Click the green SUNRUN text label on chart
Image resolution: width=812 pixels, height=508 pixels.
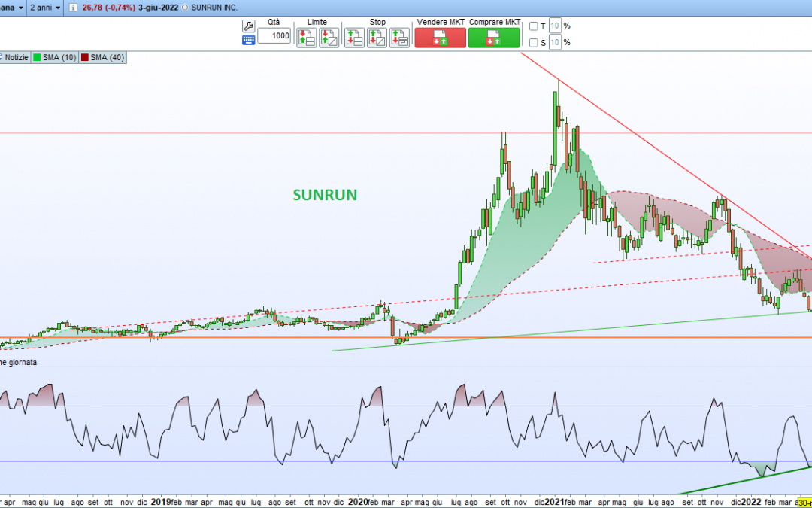[x=325, y=195]
